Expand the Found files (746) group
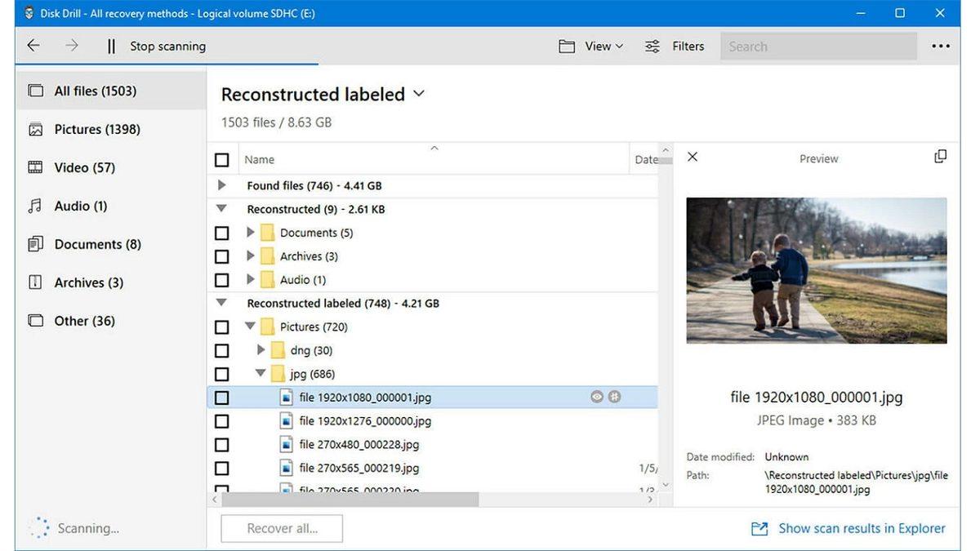This screenshot has width=980, height=551. tap(221, 186)
